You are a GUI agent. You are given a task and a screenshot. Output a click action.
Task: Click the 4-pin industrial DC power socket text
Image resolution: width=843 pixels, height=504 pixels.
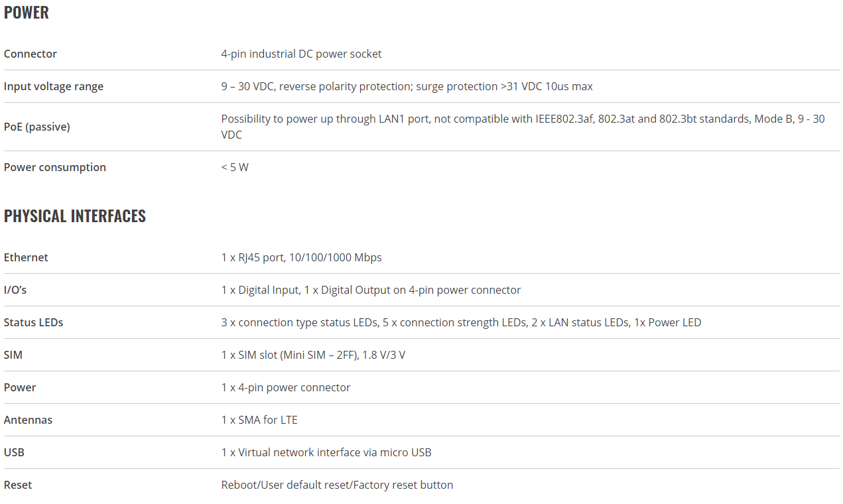302,54
